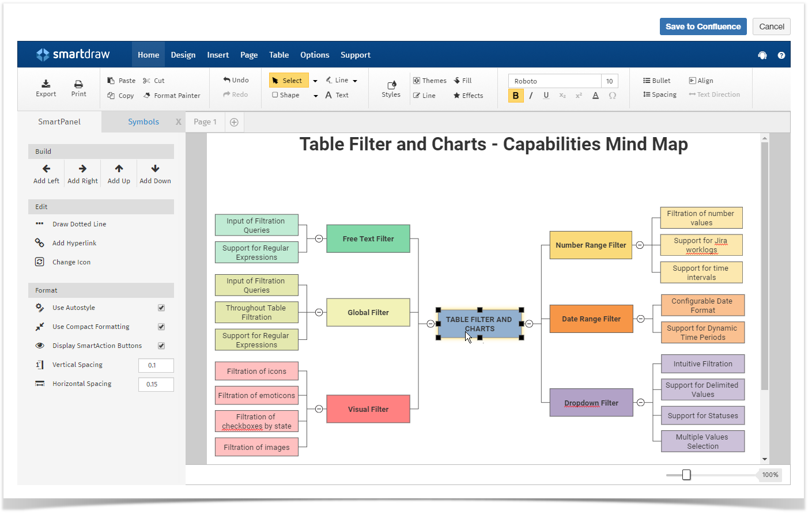Uncheck the Use Autostyle checkbox
This screenshot has height=515, width=812.
[x=161, y=308]
